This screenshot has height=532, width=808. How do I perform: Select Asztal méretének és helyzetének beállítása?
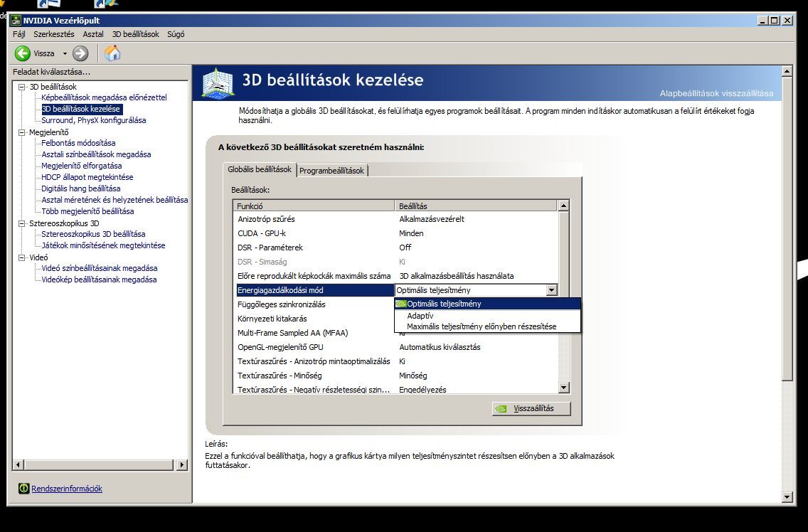click(x=115, y=199)
